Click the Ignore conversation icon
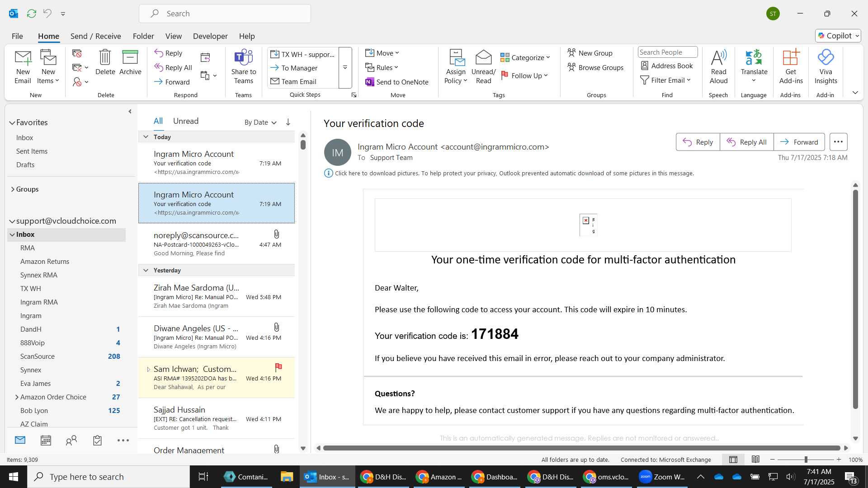The height and width of the screenshot is (488, 868). (77, 53)
